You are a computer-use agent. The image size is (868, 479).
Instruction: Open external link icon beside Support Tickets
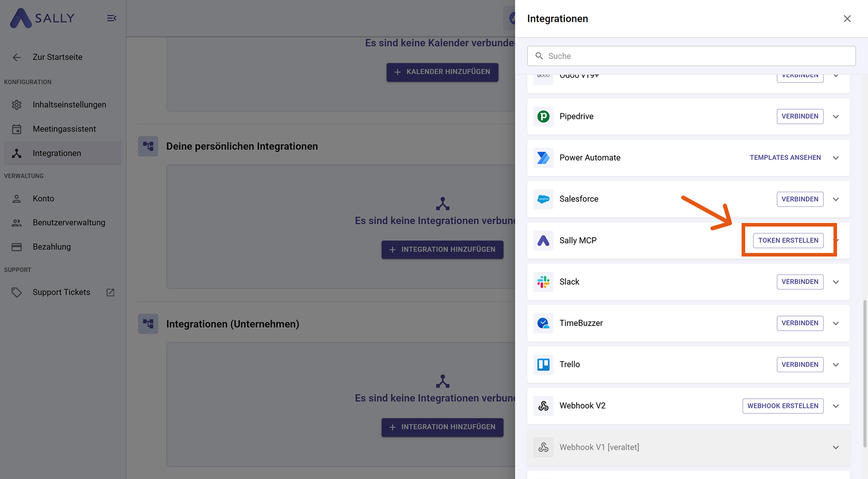[x=110, y=293]
